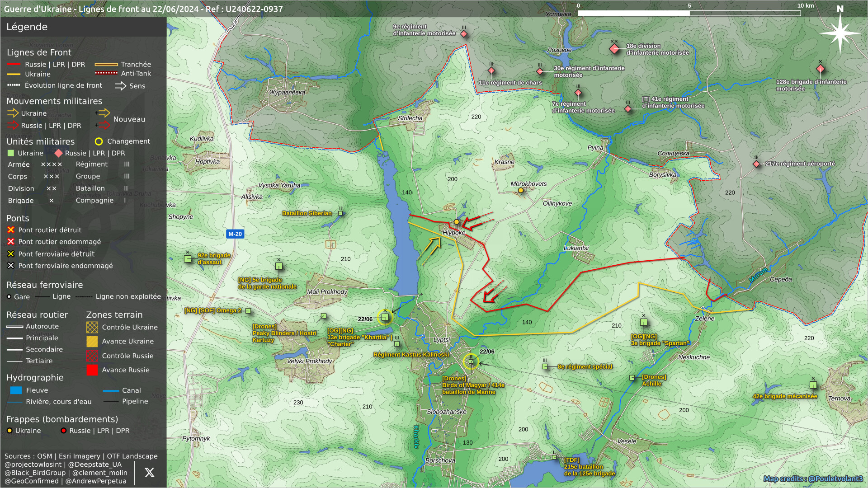Click the X (Twitter) logo icon
Screen dimensions: 868x488
click(x=149, y=473)
